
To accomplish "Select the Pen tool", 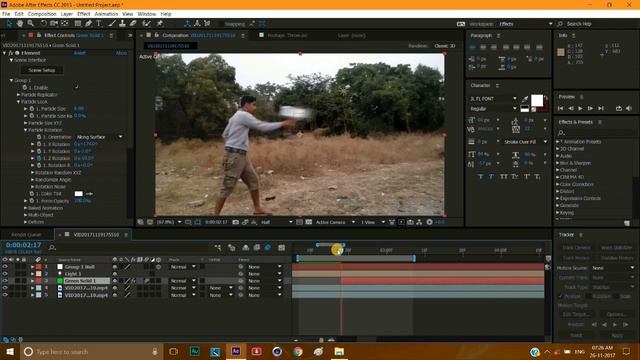I will 89,24.
